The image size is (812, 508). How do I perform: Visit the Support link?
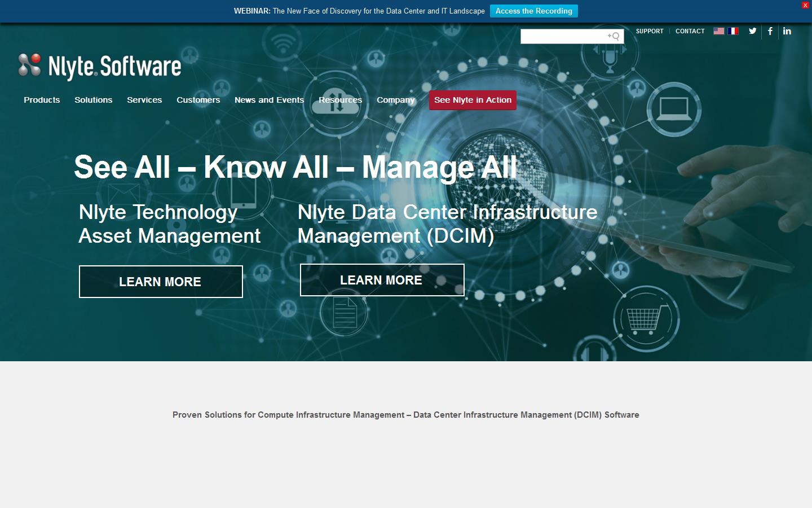(x=650, y=31)
